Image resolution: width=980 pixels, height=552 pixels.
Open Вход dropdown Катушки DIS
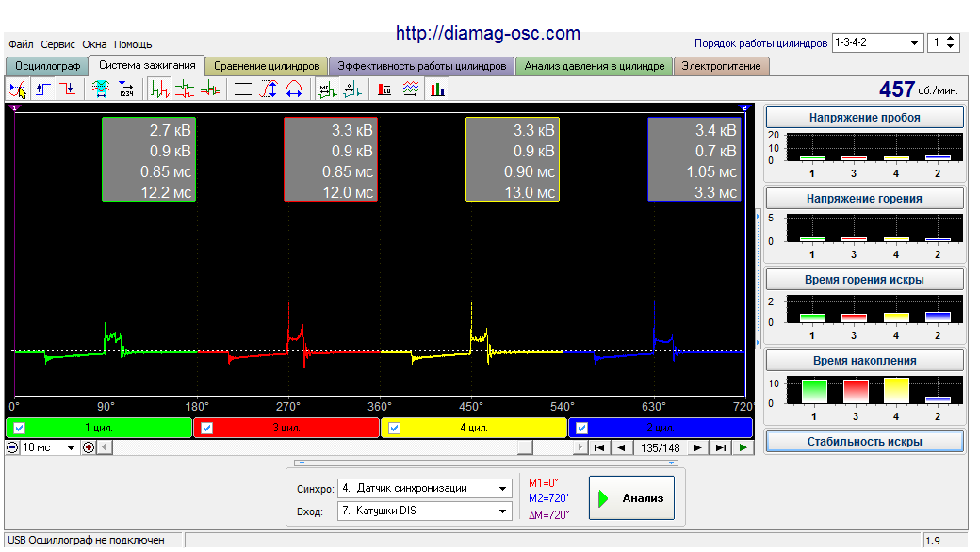424,511
